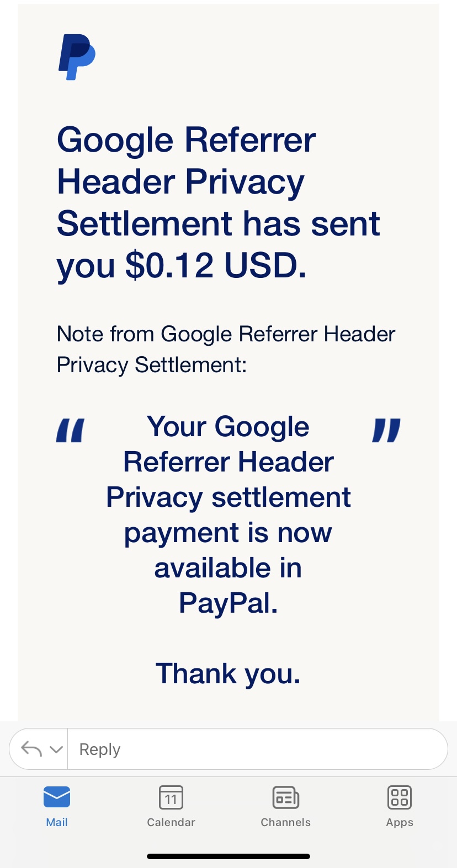Click the "Note from Google Referrer Header" line
457x868 pixels.
[226, 334]
